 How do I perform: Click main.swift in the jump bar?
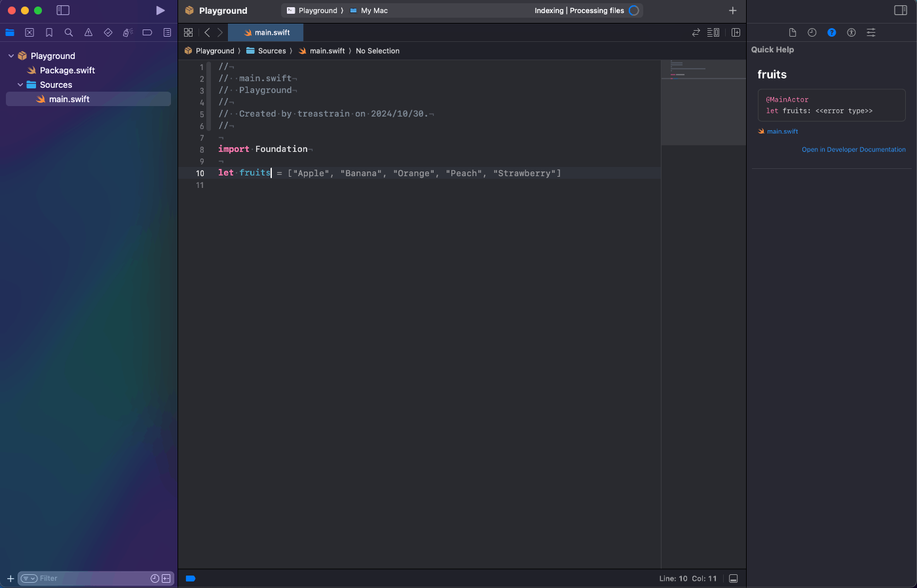click(322, 50)
